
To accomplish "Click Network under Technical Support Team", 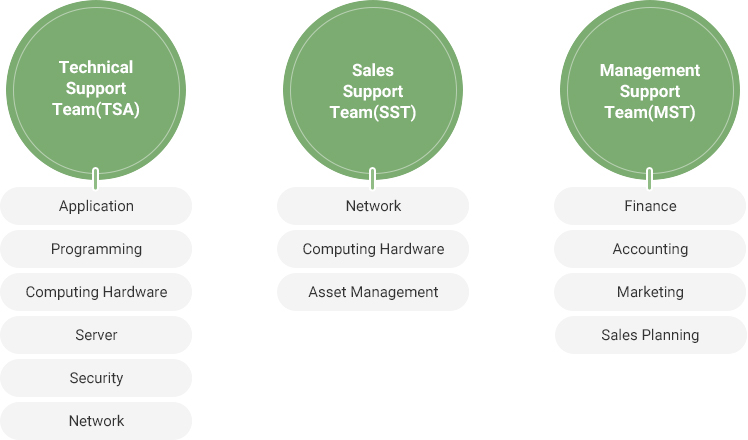I will coord(96,421).
